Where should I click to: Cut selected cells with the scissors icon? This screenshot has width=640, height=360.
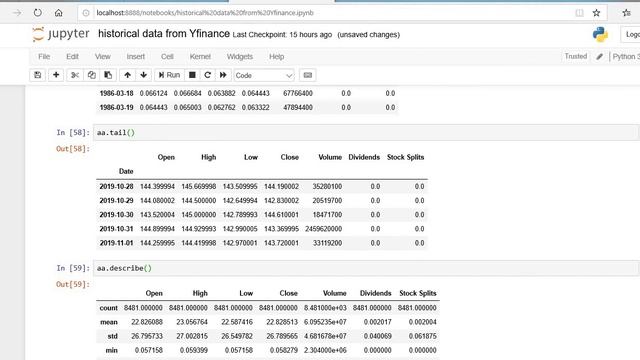tap(75, 75)
